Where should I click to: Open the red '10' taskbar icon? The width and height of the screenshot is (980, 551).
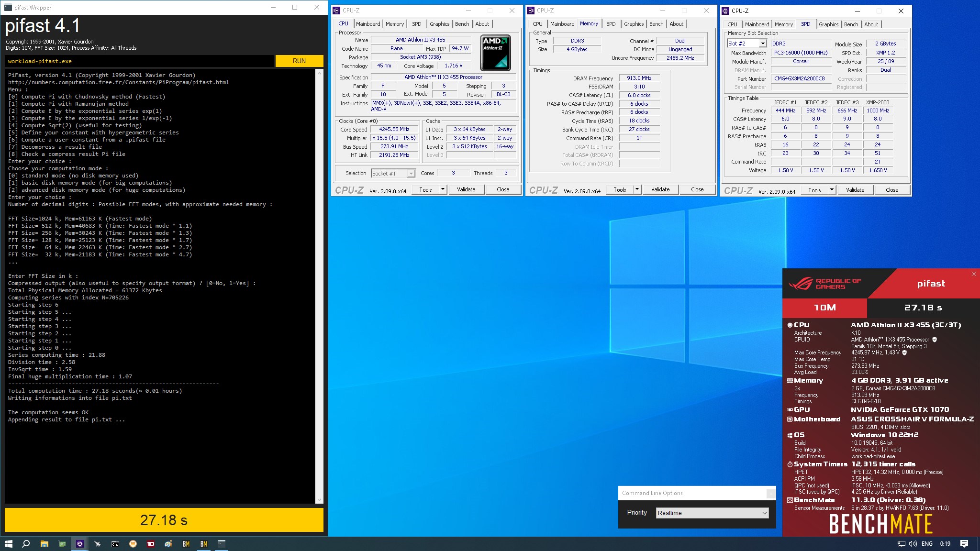pyautogui.click(x=151, y=544)
